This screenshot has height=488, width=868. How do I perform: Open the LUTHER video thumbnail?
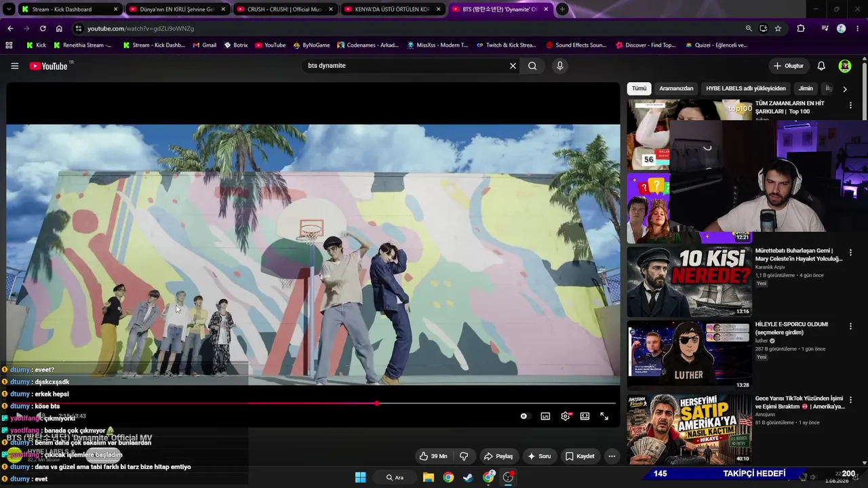coord(689,356)
